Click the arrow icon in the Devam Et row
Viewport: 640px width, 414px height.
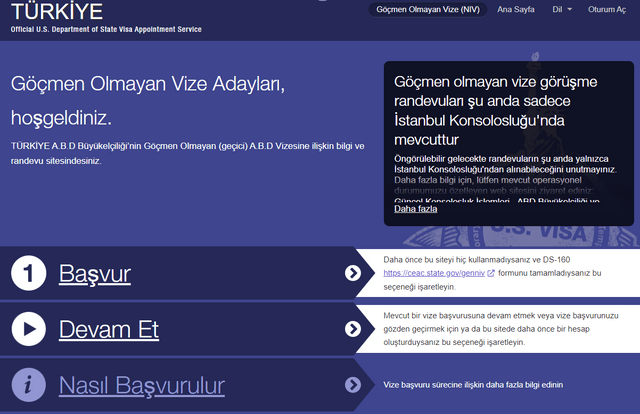(353, 329)
